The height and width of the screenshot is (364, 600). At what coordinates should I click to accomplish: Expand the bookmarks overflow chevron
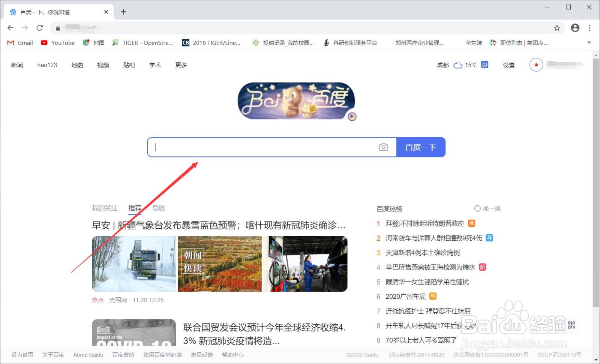coord(589,42)
